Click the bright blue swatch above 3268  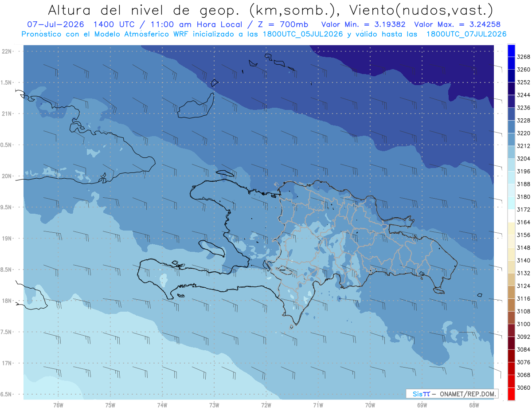pyautogui.click(x=511, y=51)
